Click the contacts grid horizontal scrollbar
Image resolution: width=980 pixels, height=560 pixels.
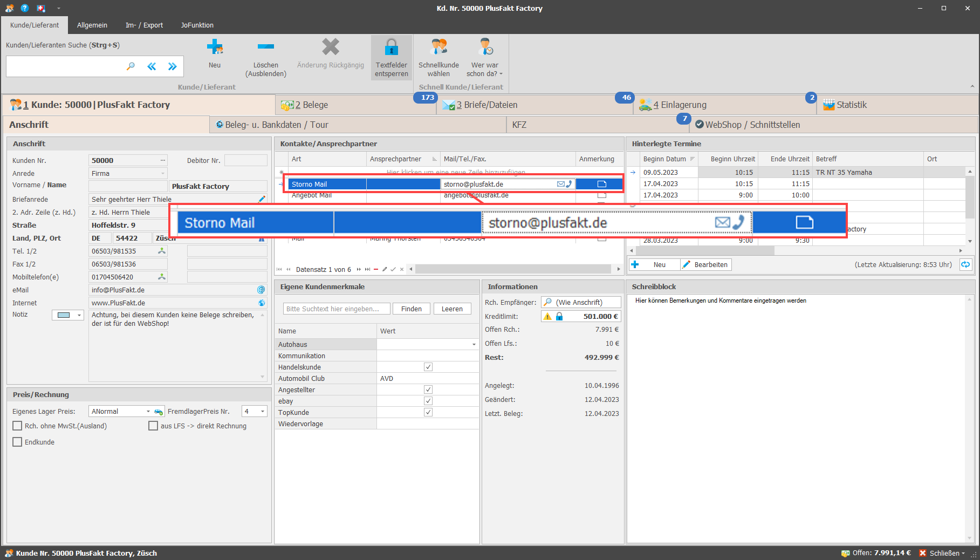pyautogui.click(x=513, y=269)
